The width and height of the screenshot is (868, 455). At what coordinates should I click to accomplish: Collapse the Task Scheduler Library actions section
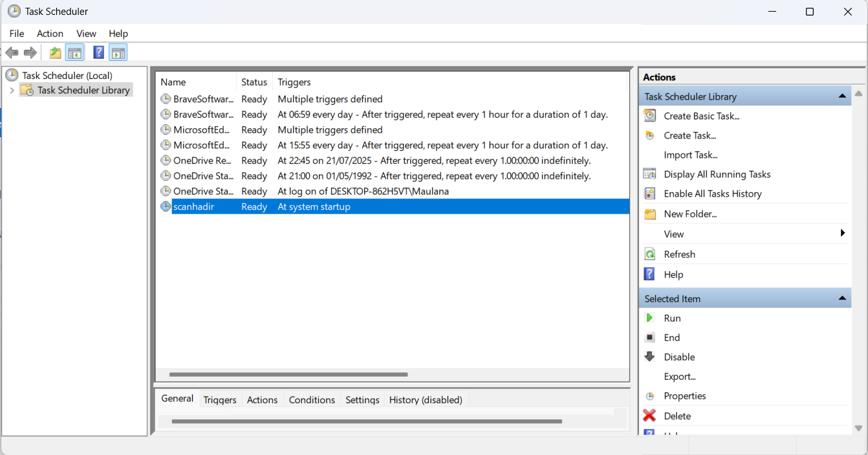[842, 94]
